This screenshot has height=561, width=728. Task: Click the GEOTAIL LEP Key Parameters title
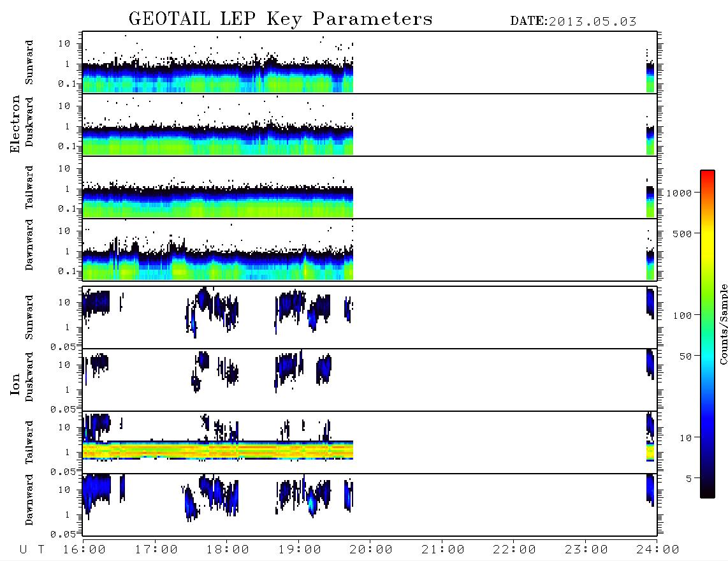pyautogui.click(x=280, y=19)
